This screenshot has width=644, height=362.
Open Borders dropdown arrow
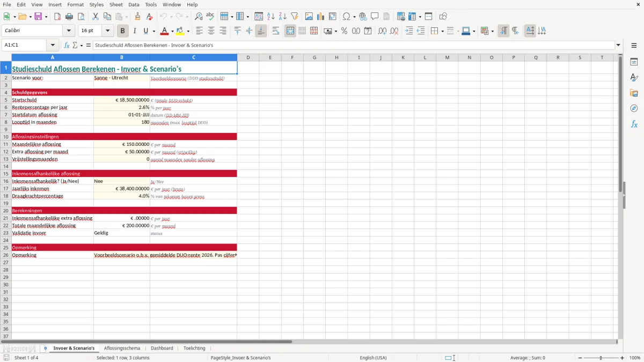(x=442, y=31)
